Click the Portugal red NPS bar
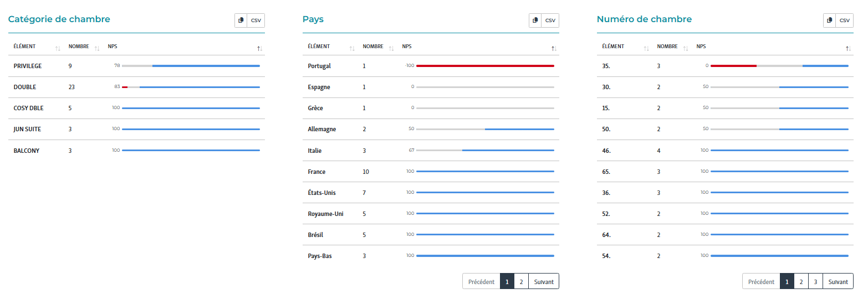868x304 pixels. coord(485,66)
